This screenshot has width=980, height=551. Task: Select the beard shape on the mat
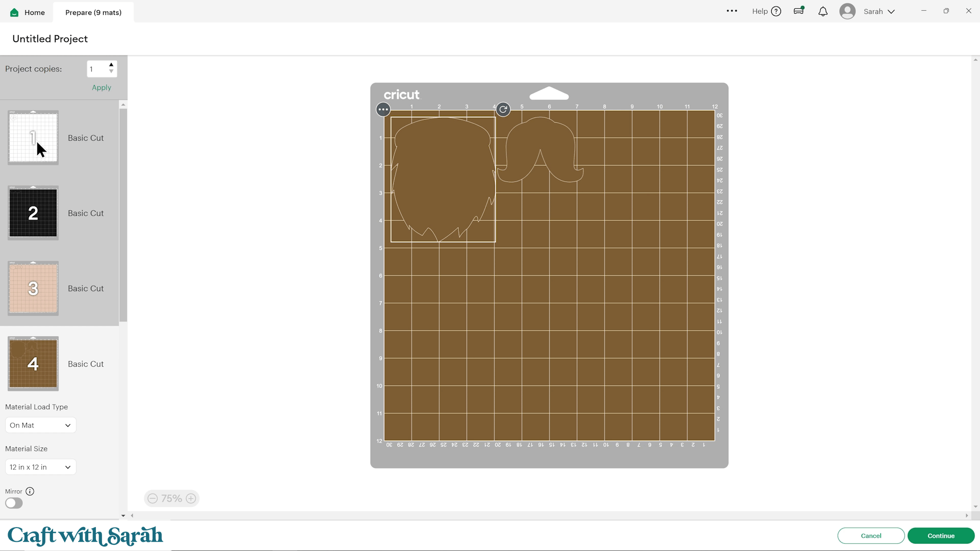pyautogui.click(x=443, y=179)
